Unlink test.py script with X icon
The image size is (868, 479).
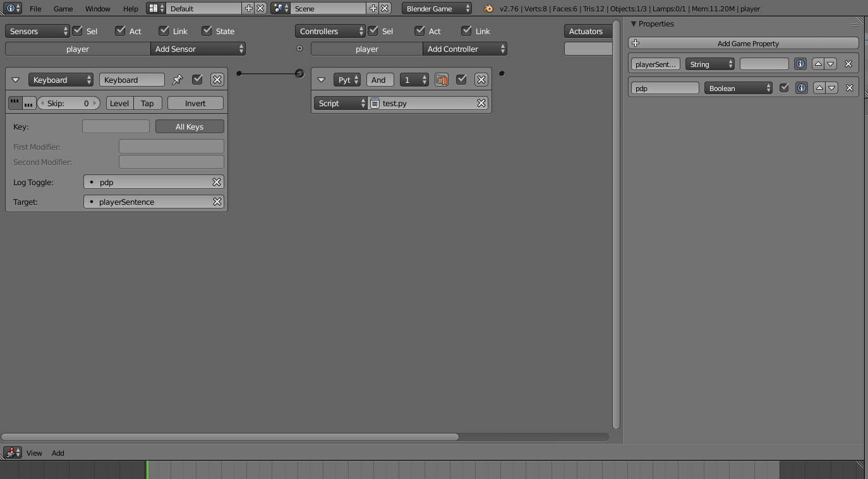(x=481, y=103)
